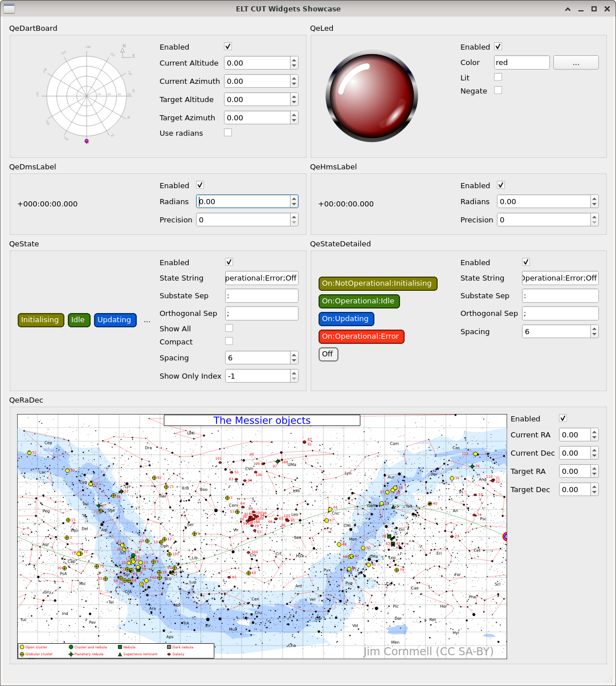Click the white Off state badge
The image size is (616, 686).
point(328,354)
